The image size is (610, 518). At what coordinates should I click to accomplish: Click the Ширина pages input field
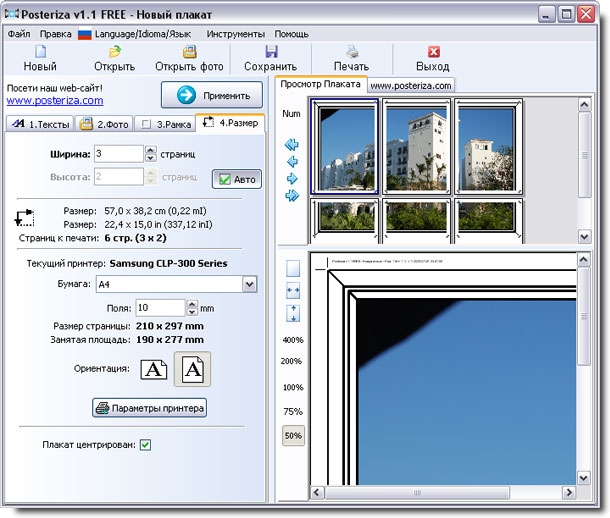pos(119,154)
